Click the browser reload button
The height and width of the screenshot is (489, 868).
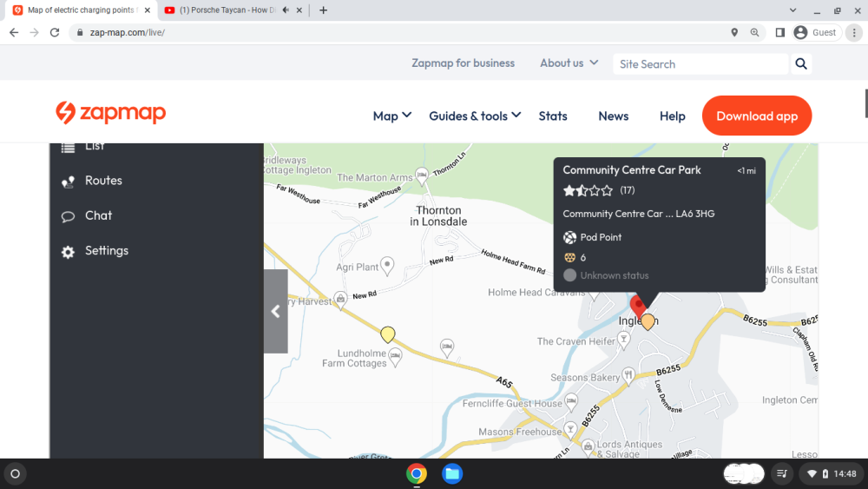click(x=54, y=33)
